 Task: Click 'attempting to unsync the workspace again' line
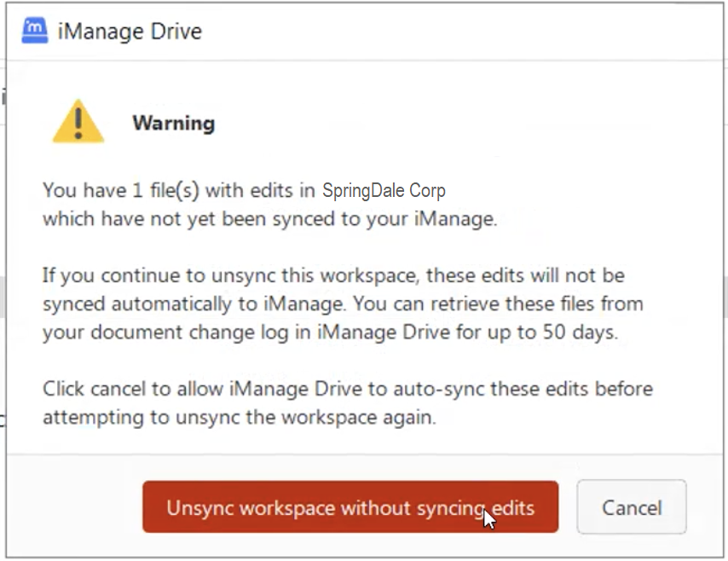point(240,419)
